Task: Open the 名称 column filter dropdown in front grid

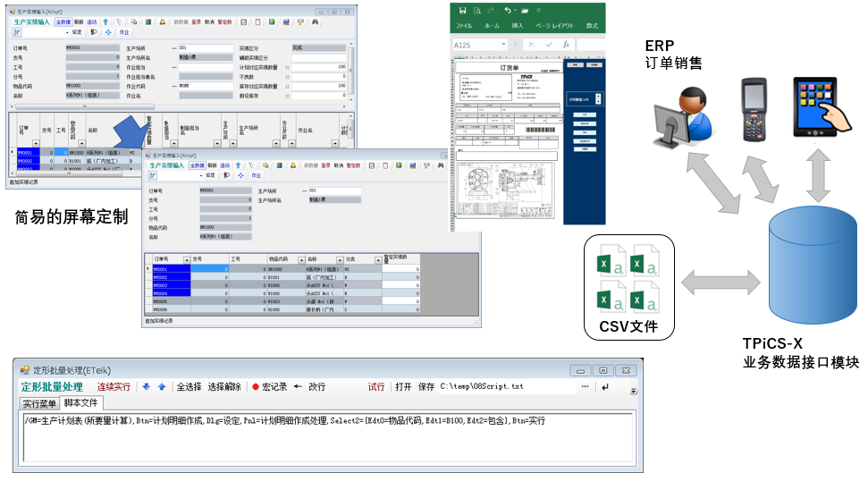Action: point(340,259)
